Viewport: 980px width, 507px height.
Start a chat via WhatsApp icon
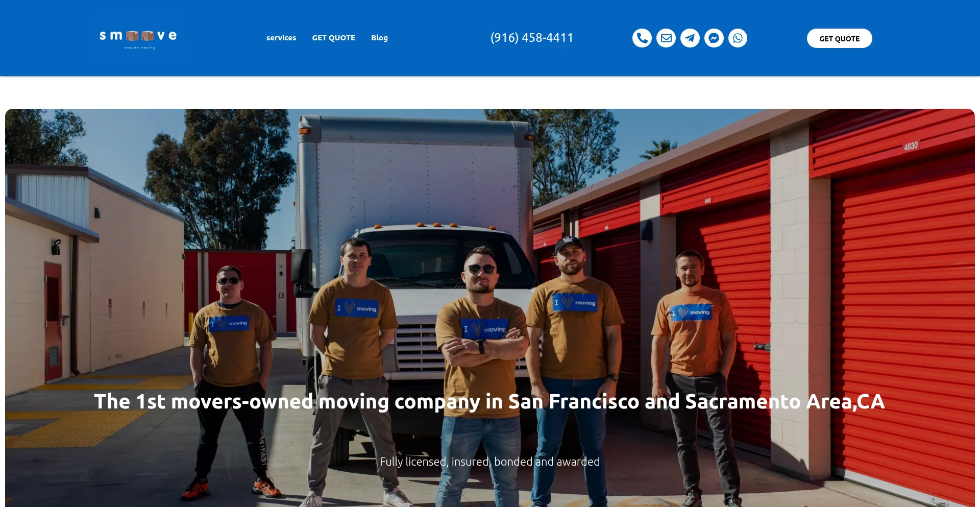coord(738,38)
